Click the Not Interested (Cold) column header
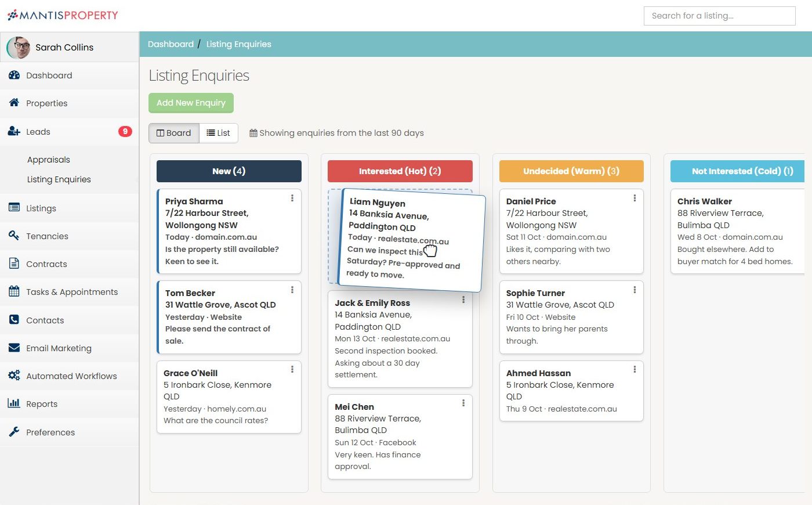 [x=738, y=171]
